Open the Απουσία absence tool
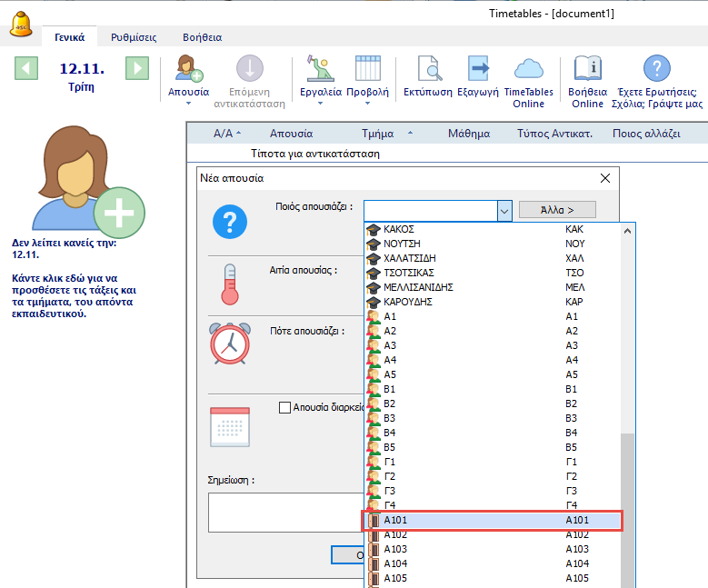708x588 pixels. point(189,70)
